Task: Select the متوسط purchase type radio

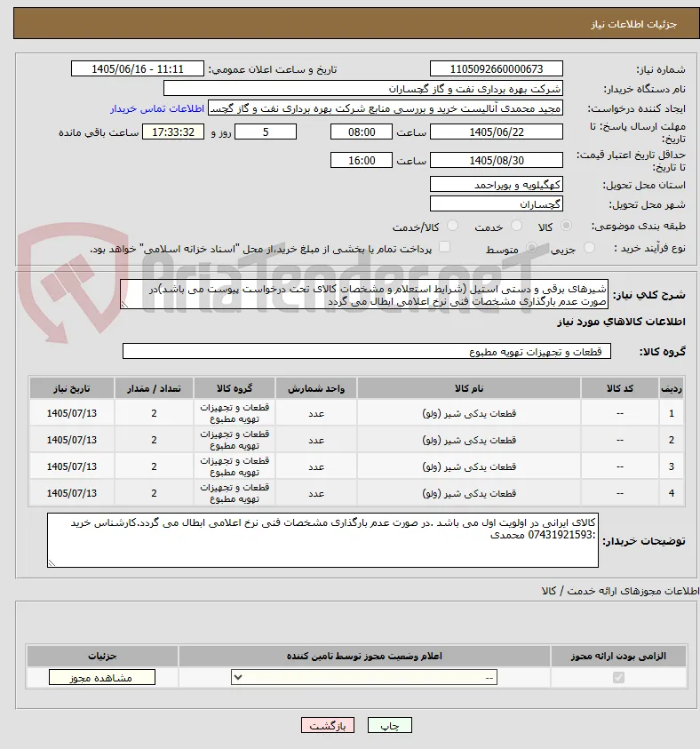Action: click(x=531, y=248)
